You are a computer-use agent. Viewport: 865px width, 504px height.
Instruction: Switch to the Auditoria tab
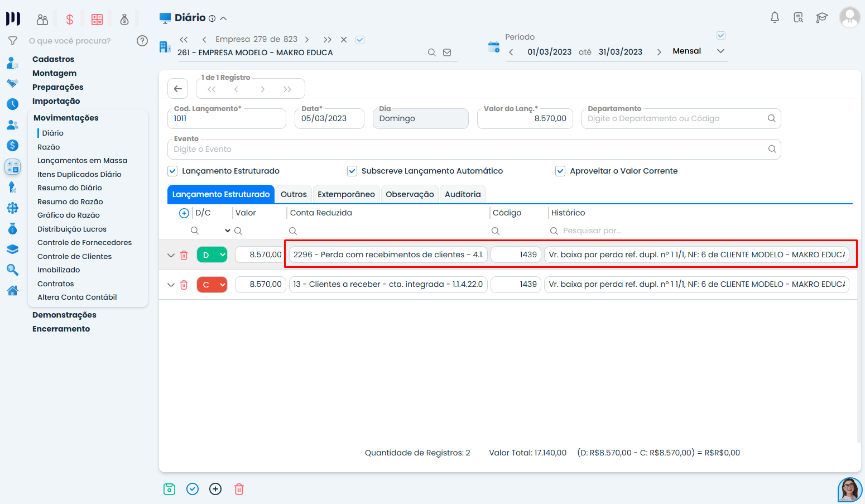tap(463, 194)
